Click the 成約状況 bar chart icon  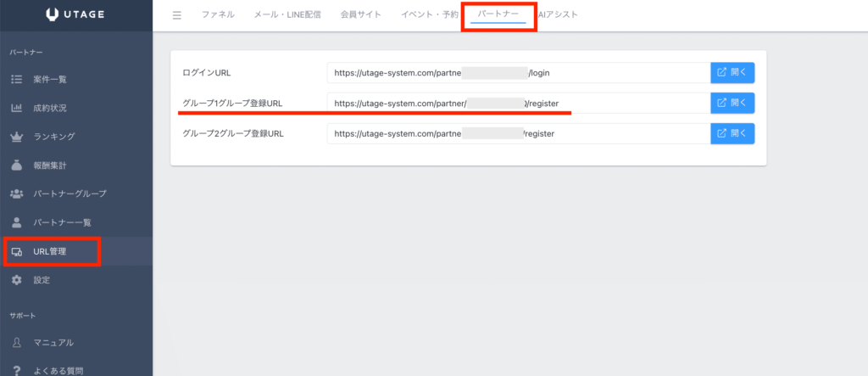tap(17, 108)
